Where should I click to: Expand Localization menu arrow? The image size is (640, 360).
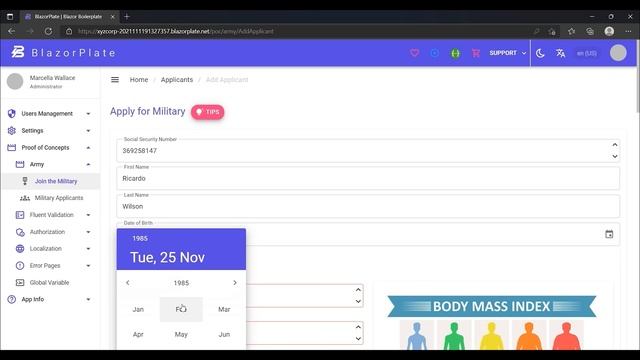(88, 249)
